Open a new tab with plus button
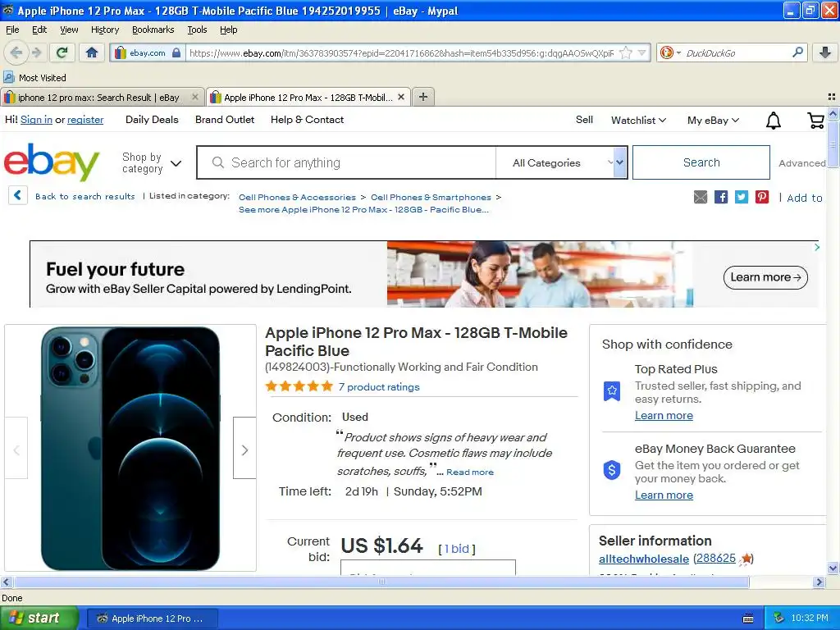 pyautogui.click(x=423, y=97)
